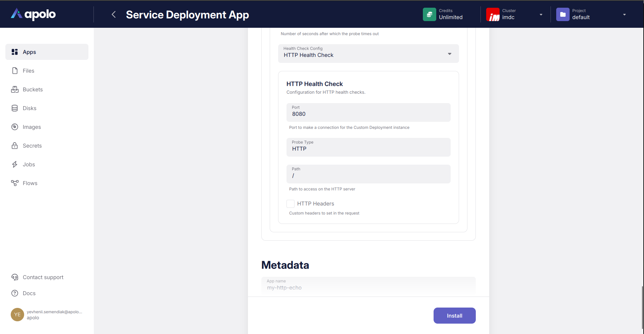Viewport: 644px width, 334px height.
Task: Click the purple Project folder icon
Action: pos(563,14)
